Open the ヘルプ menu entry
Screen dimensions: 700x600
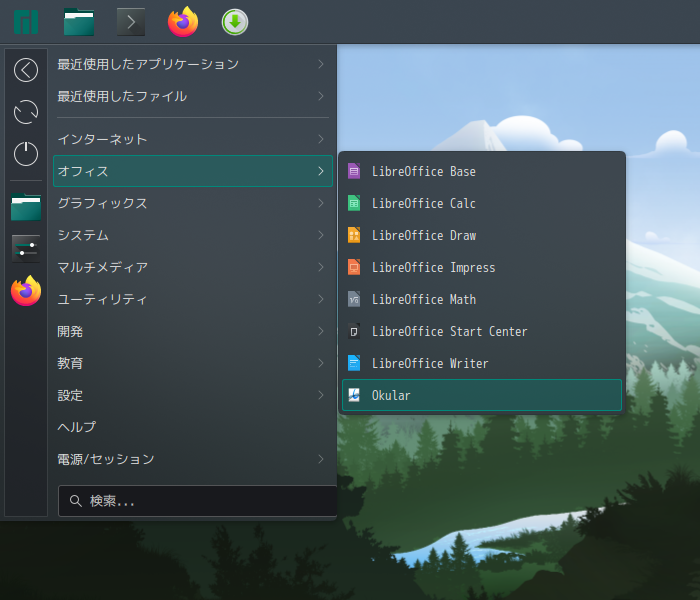pos(193,427)
